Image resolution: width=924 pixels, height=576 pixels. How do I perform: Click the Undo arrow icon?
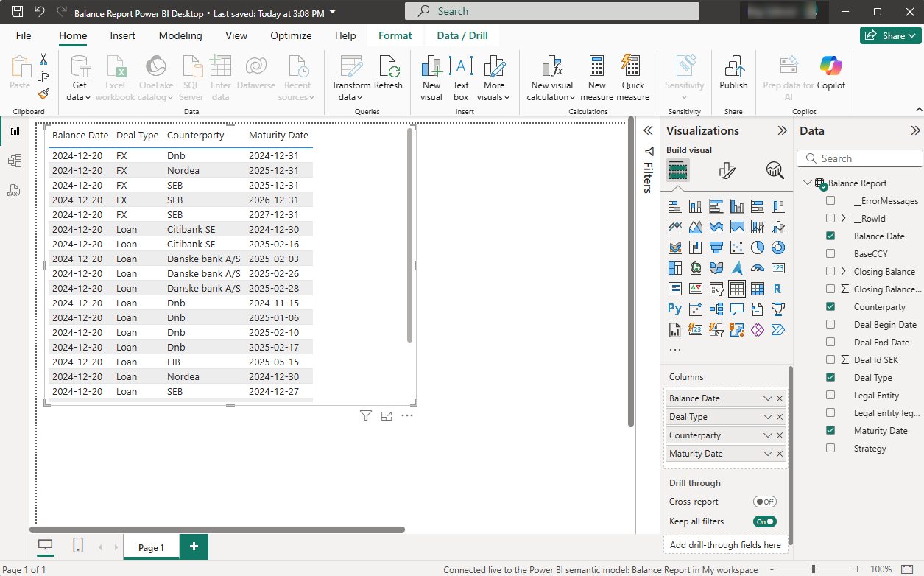pyautogui.click(x=40, y=12)
